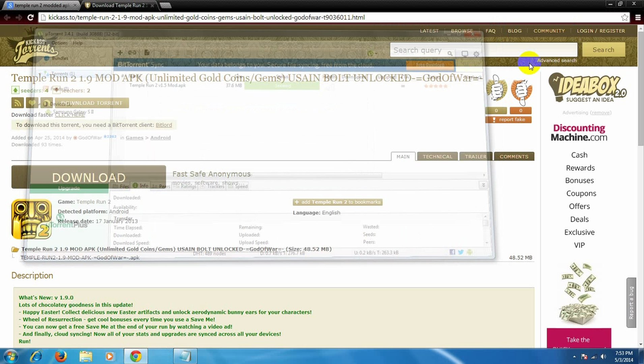This screenshot has height=364, width=644.
Task: Open the IdeaBox 2.0 suggest an idea logo
Action: tap(587, 88)
